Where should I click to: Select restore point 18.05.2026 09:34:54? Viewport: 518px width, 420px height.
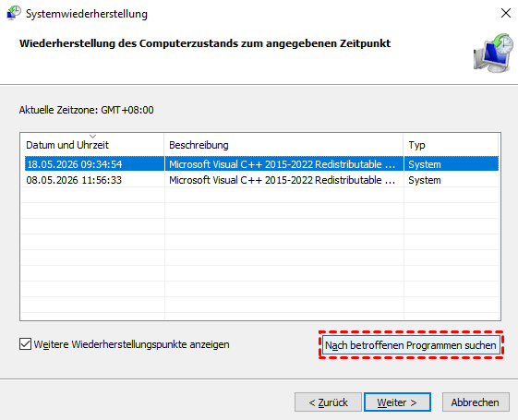pyautogui.click(x=75, y=164)
